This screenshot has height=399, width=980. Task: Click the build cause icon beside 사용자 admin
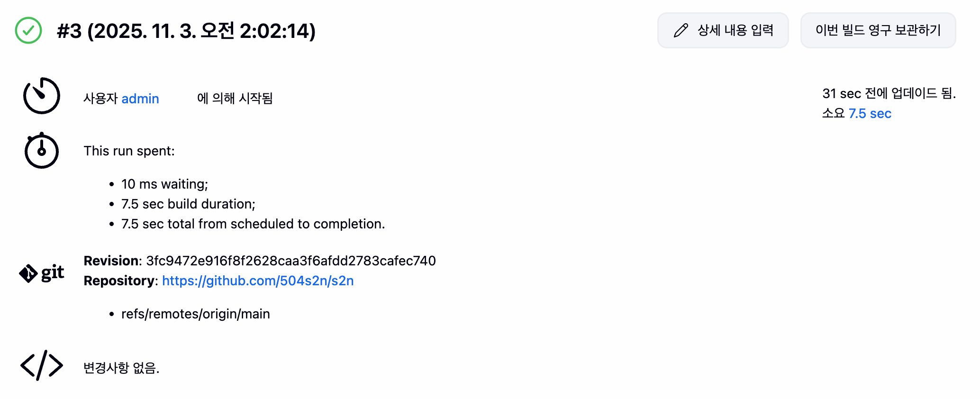tap(42, 96)
